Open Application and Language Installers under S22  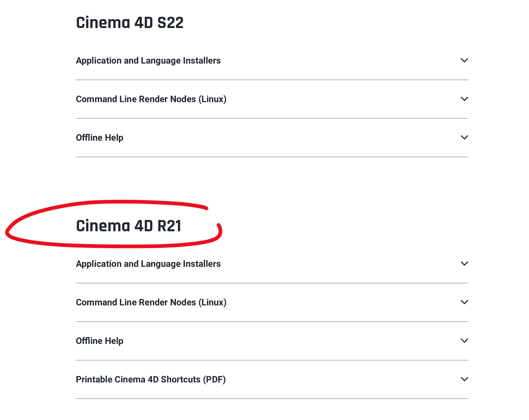click(x=148, y=61)
